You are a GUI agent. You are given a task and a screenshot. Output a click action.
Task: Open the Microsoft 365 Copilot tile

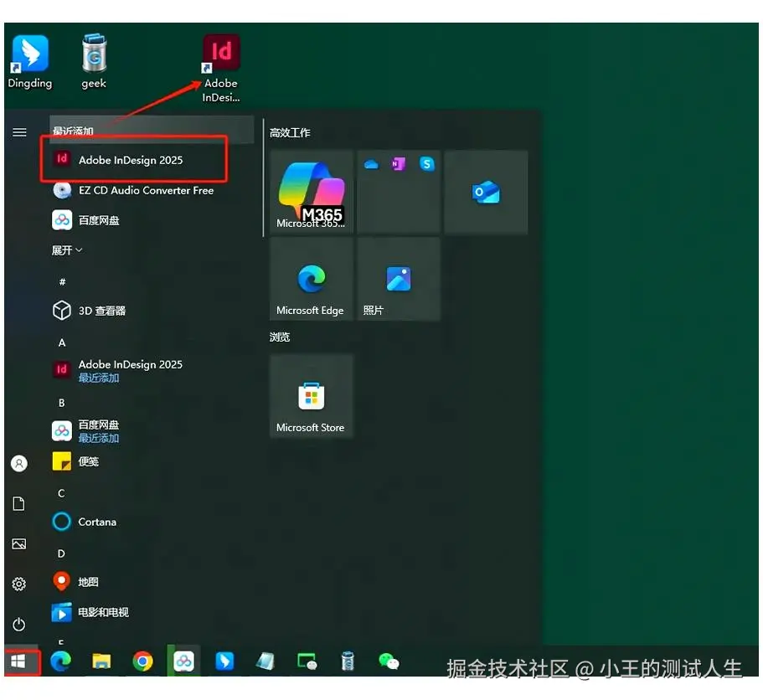(x=311, y=191)
